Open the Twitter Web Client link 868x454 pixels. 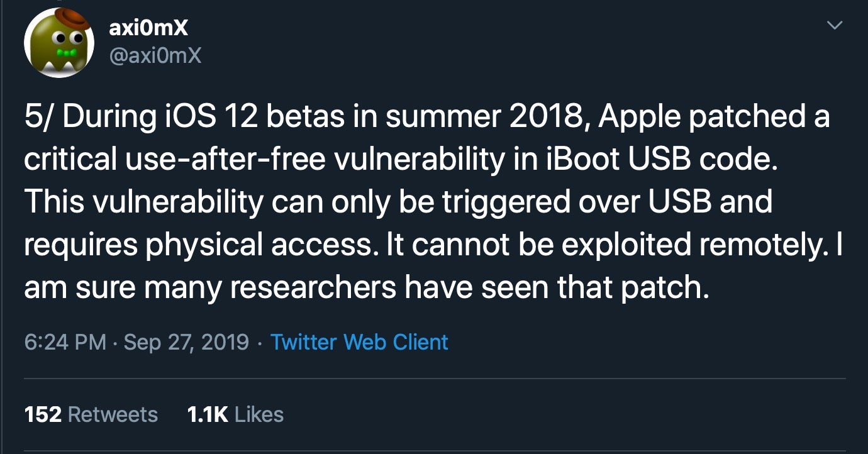(359, 342)
